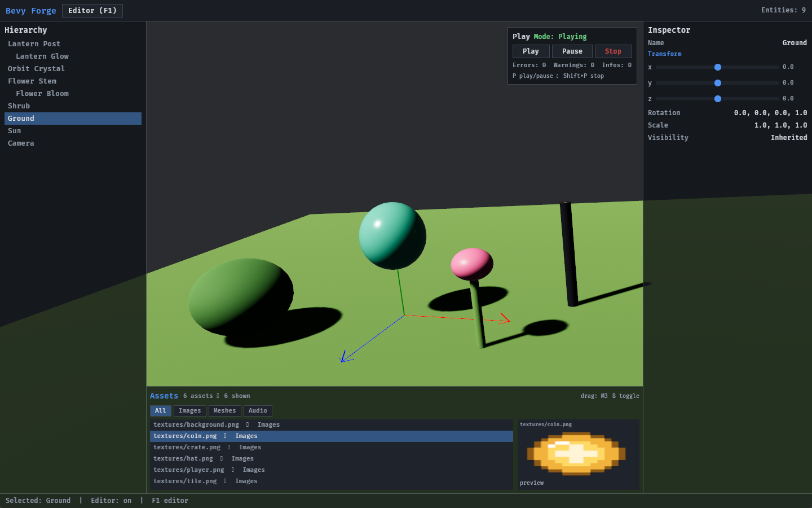The height and width of the screenshot is (508, 812).
Task: Adjust the y transform slider
Action: point(717,83)
